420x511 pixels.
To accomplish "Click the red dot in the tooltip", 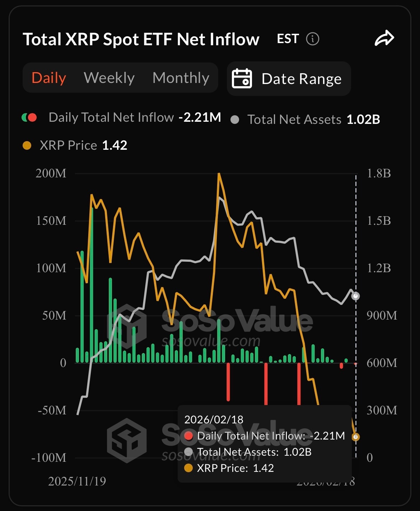I will (188, 436).
